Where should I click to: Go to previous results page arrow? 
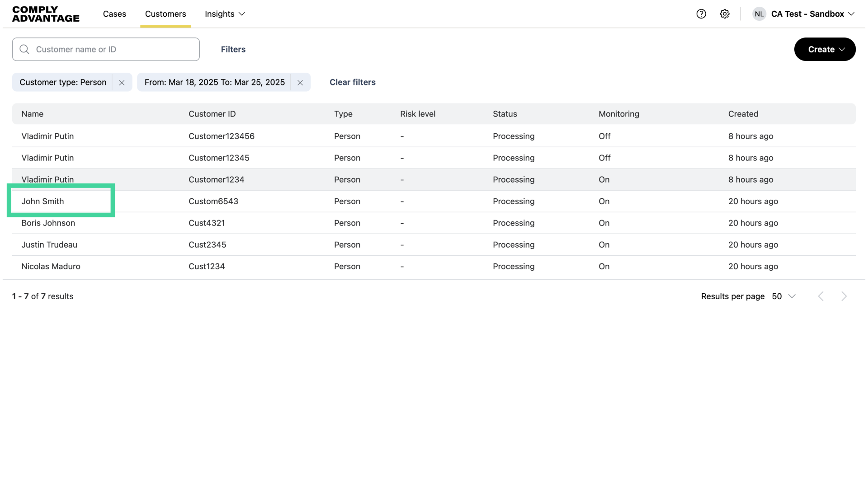coord(821,296)
